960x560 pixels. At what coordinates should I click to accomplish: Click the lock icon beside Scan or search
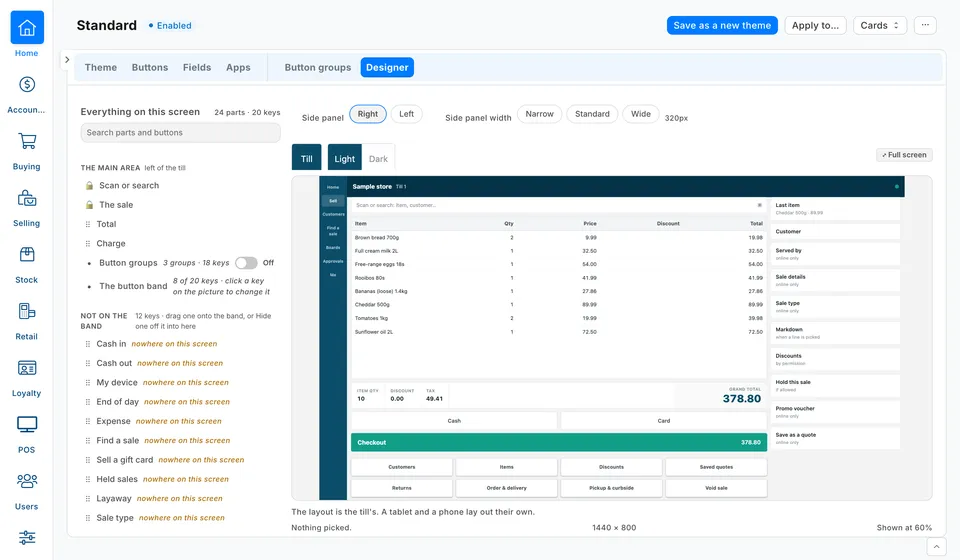pyautogui.click(x=89, y=185)
